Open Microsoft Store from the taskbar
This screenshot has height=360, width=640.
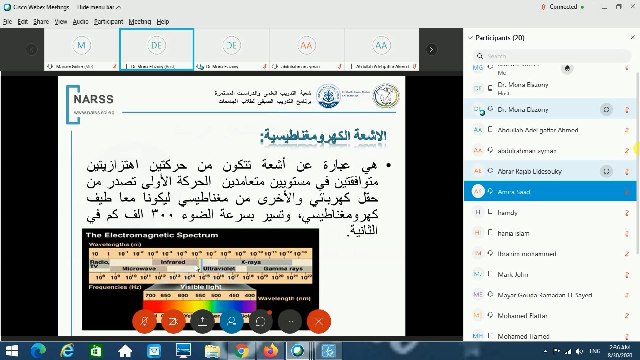tap(96, 351)
